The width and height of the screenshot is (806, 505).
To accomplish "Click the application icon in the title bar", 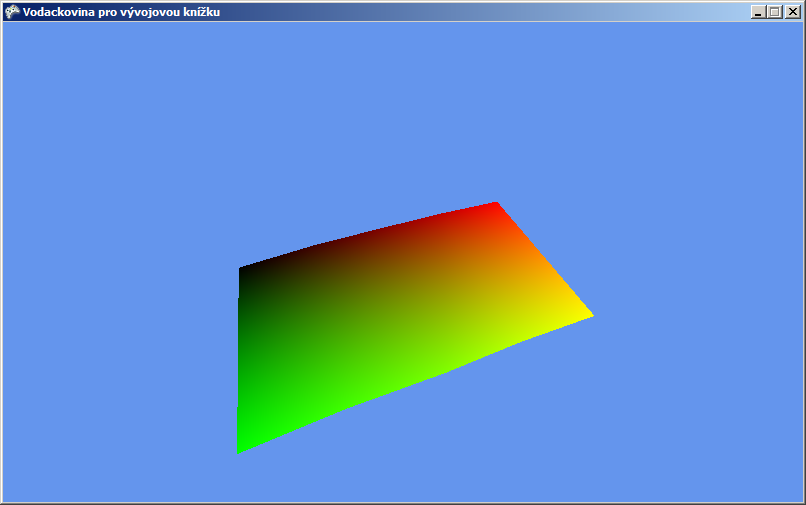I will [12, 12].
